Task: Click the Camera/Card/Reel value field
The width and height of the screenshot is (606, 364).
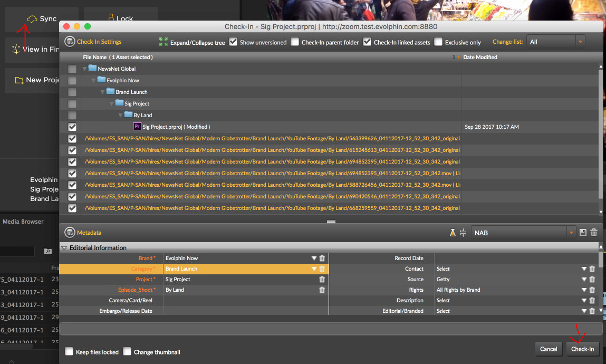Action: pyautogui.click(x=246, y=300)
